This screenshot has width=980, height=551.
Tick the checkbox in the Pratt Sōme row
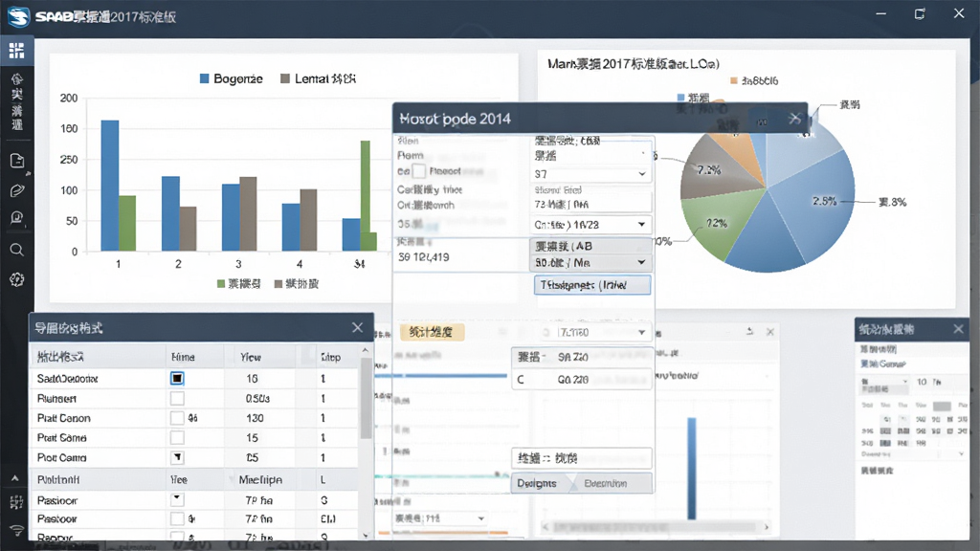[177, 438]
